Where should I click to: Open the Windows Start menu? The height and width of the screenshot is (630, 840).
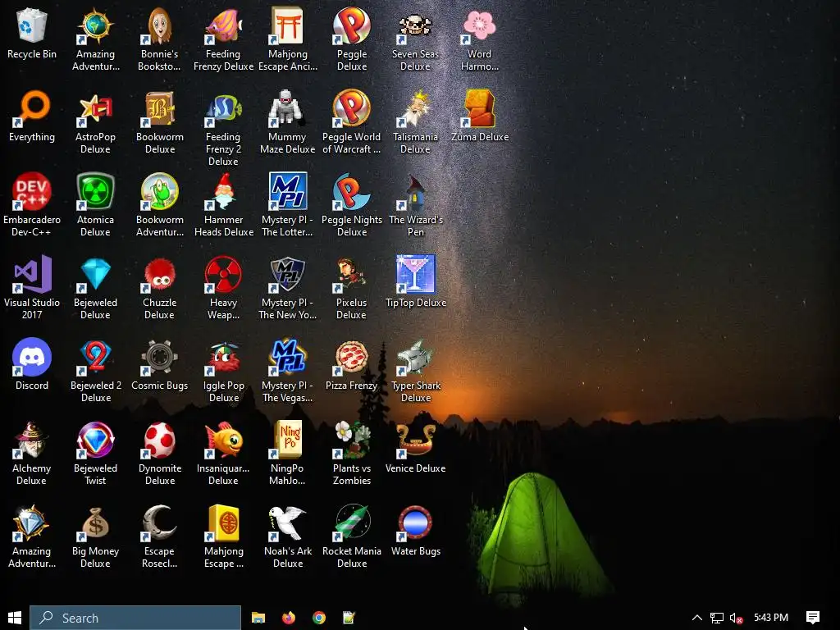pos(15,618)
